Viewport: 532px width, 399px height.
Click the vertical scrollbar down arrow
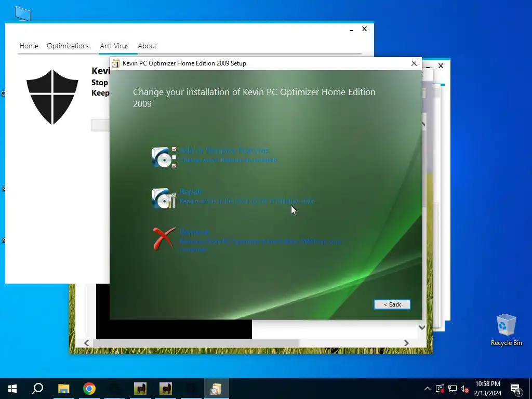click(422, 327)
